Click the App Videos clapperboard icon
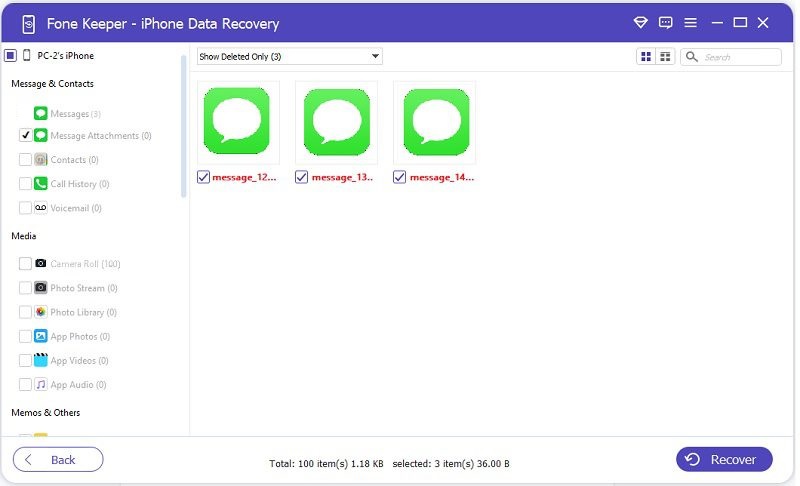The height and width of the screenshot is (486, 800). click(41, 361)
